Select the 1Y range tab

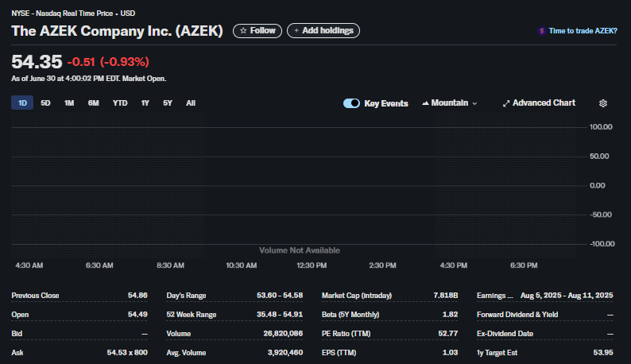coord(145,103)
